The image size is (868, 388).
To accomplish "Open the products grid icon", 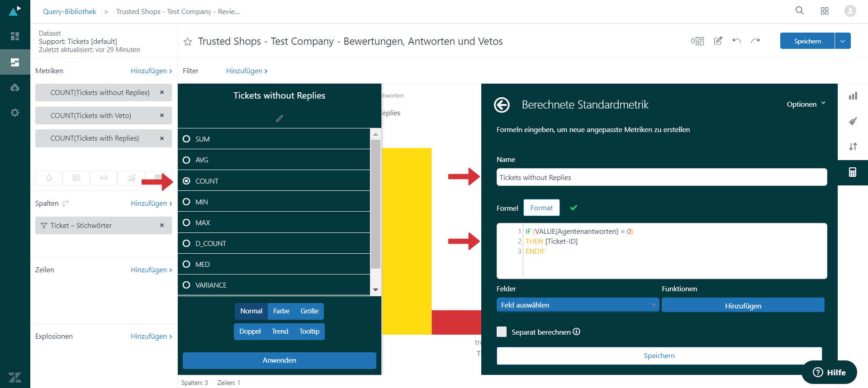I will coord(825,11).
